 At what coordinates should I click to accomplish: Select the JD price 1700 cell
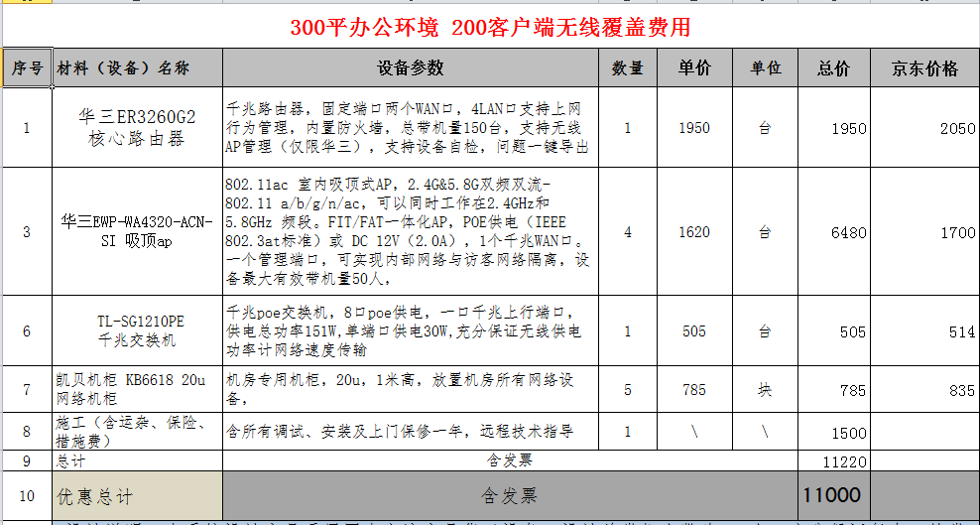[925, 231]
